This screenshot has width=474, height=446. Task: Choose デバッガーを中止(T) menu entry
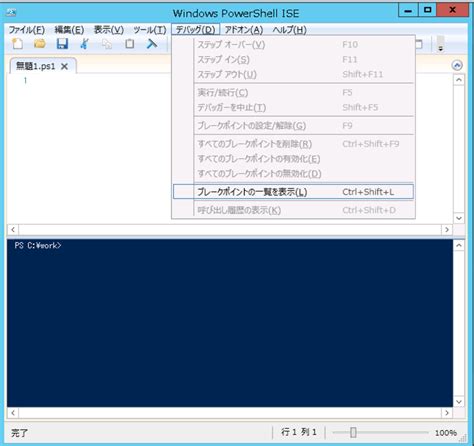[293, 107]
